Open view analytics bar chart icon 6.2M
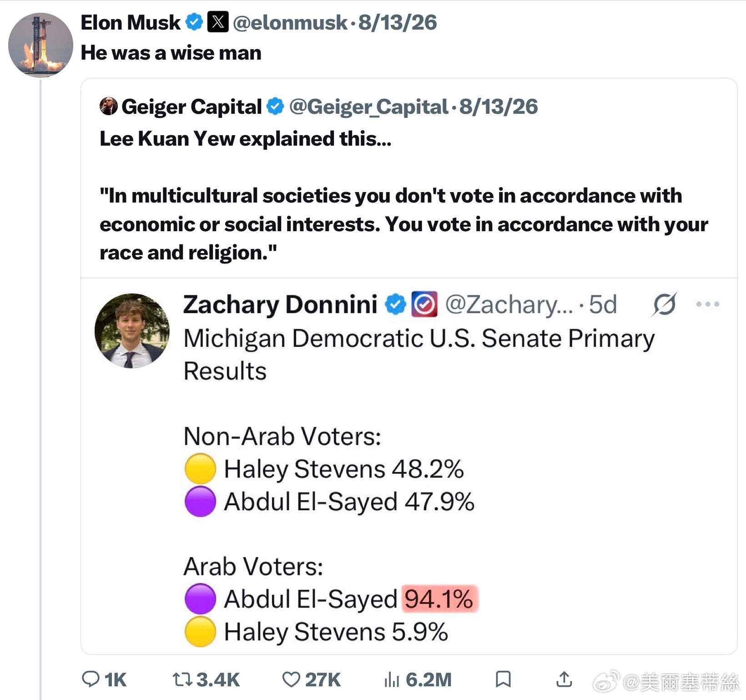The image size is (746, 700). coord(392,680)
